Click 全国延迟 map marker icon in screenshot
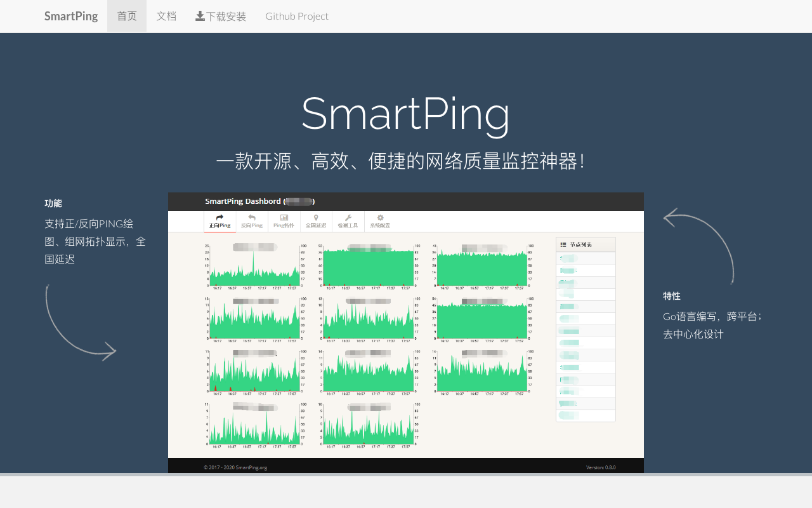This screenshot has width=812, height=508. click(316, 217)
